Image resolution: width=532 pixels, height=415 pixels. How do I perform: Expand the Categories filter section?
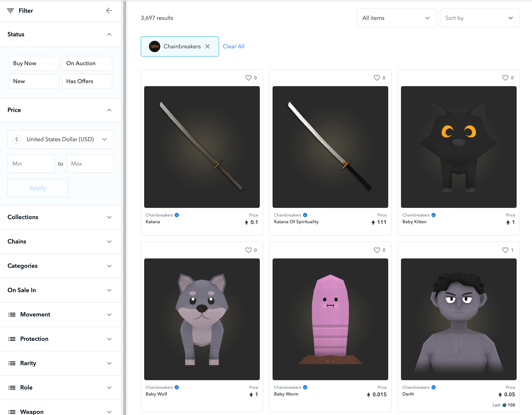coord(61,266)
